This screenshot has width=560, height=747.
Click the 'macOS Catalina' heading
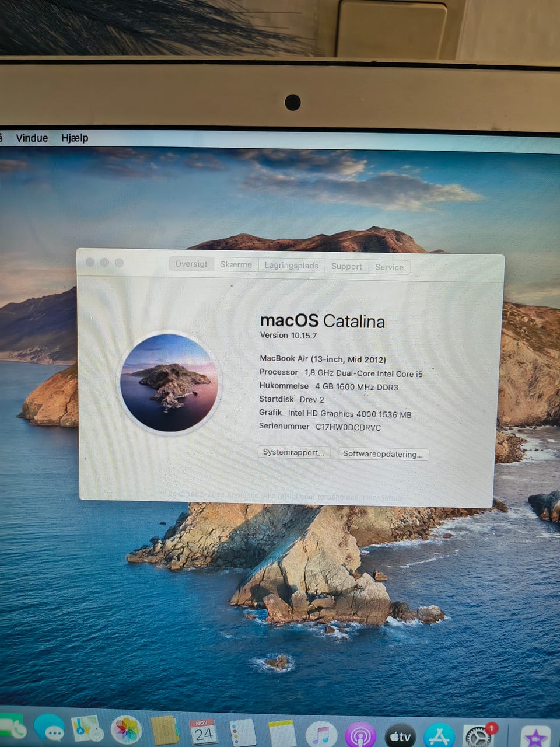[322, 321]
